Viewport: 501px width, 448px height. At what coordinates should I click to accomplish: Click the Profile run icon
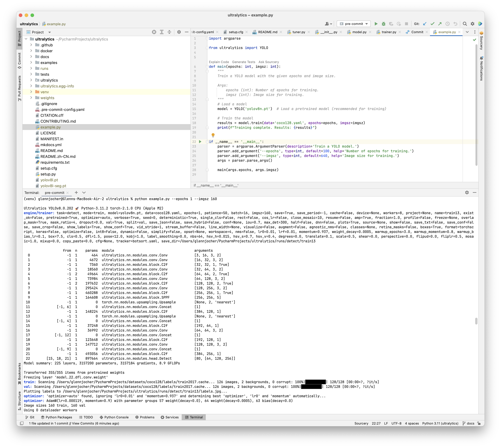pyautogui.click(x=399, y=24)
